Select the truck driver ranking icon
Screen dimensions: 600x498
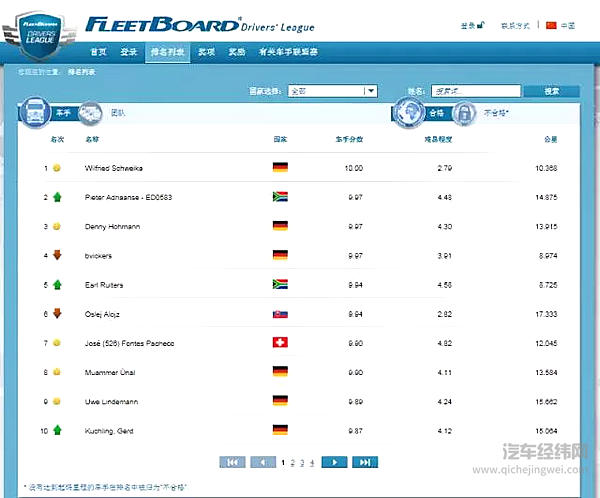35,112
